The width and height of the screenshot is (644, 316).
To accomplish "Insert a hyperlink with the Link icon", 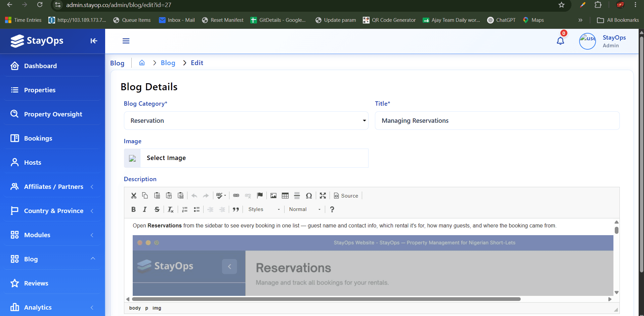I will click(x=236, y=196).
